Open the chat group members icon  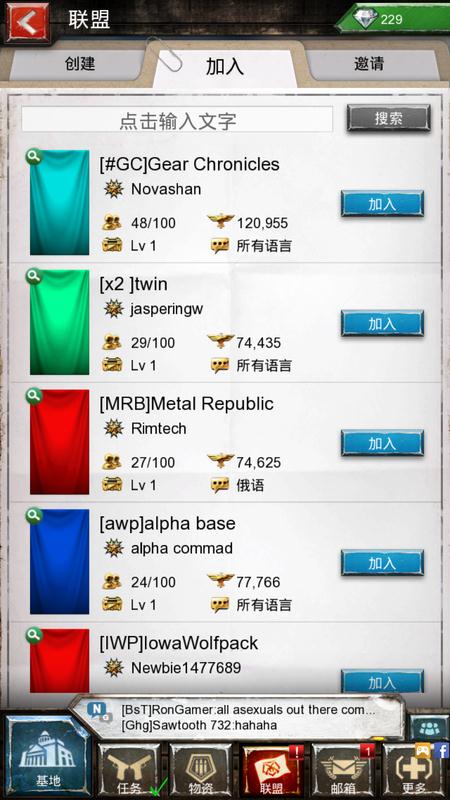pyautogui.click(x=429, y=728)
